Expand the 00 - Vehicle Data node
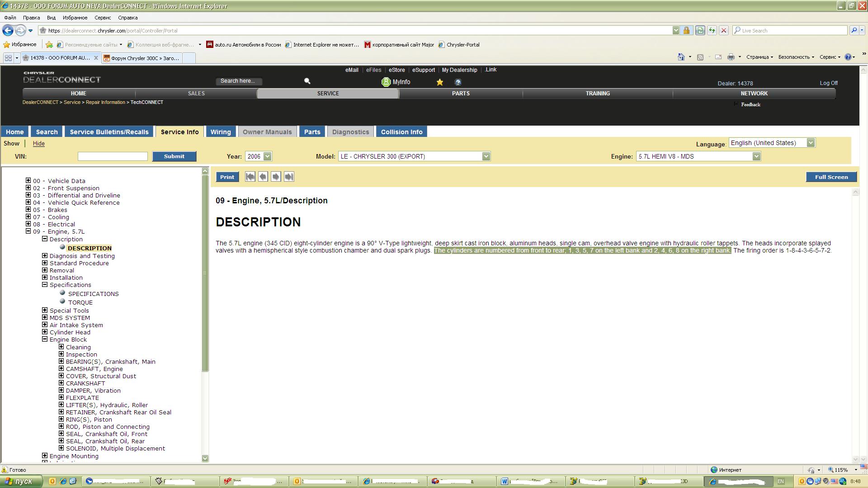Screen dimensions: 868x488 click(28, 180)
